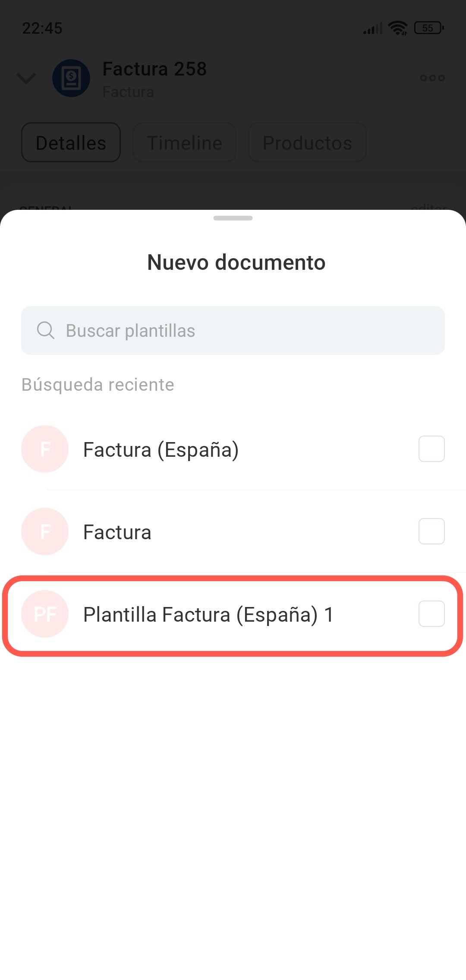The width and height of the screenshot is (466, 980).
Task: Tap the magnifier icon in template search
Action: pos(45,331)
